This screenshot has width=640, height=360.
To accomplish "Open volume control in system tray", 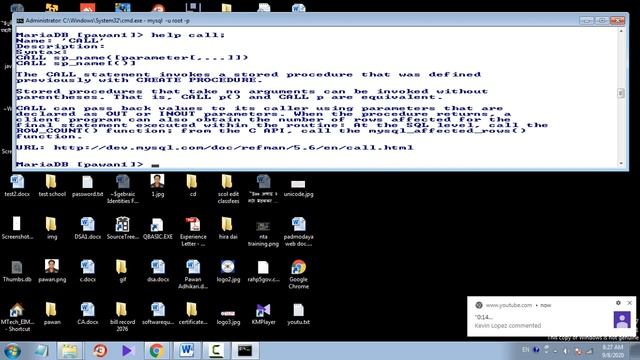I will point(565,351).
